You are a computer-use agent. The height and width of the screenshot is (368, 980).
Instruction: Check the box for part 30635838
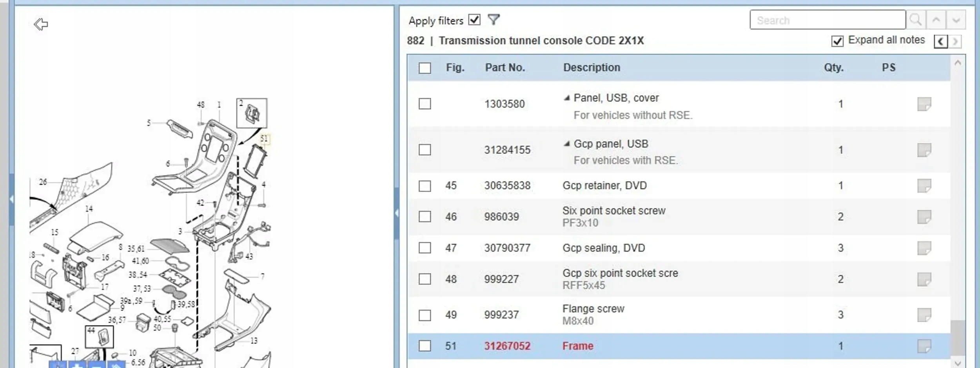(x=425, y=186)
